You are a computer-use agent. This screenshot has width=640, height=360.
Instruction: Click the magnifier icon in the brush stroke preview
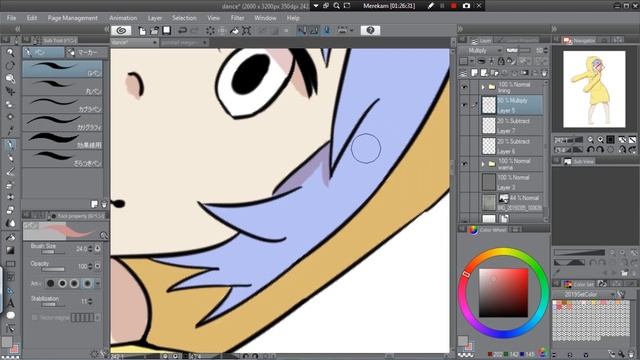(x=104, y=235)
